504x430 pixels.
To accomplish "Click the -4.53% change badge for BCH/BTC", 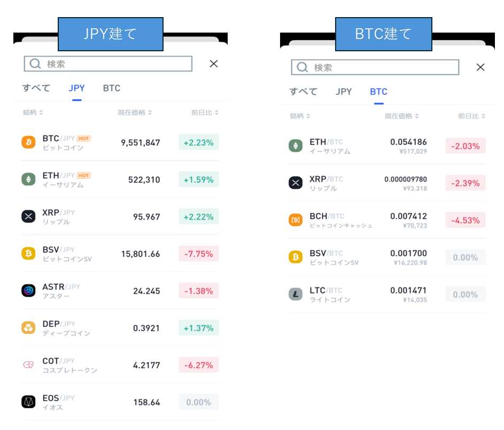I will click(466, 220).
